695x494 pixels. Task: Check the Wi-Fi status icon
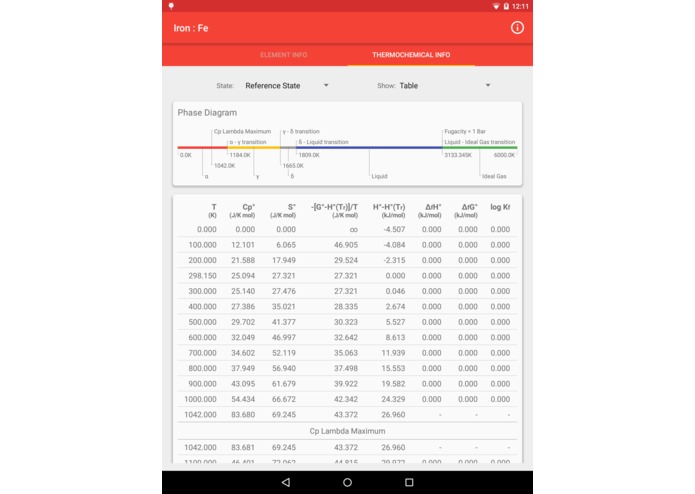[x=496, y=6]
